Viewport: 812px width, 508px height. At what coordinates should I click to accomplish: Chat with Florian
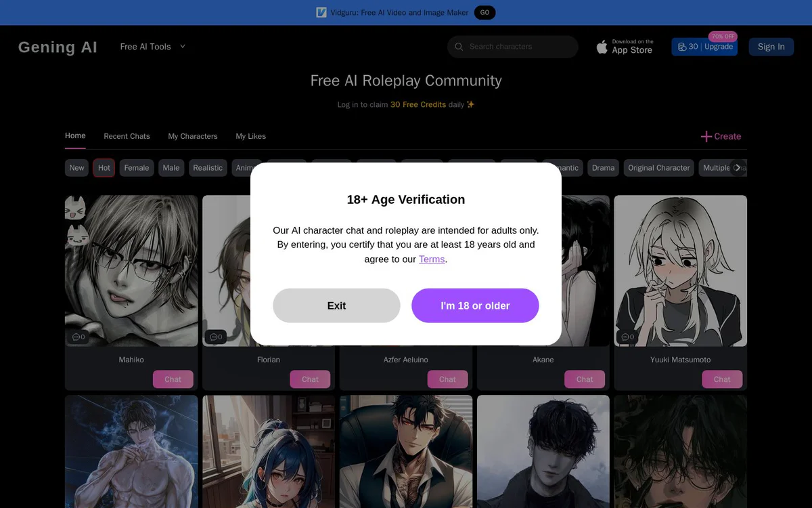coord(310,379)
